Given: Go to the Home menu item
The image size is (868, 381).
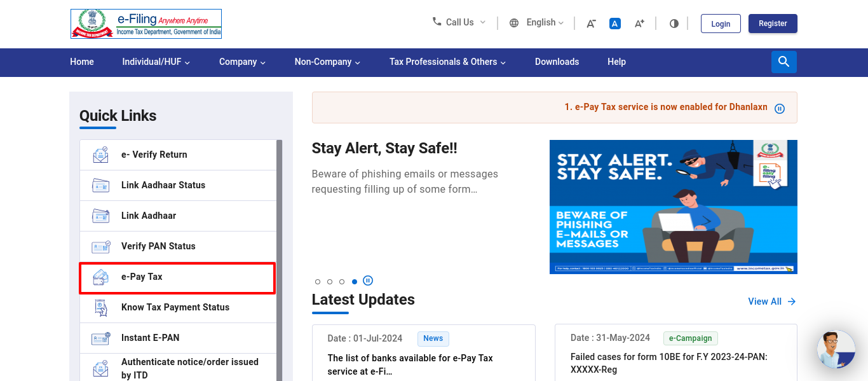Looking at the screenshot, I should point(82,62).
